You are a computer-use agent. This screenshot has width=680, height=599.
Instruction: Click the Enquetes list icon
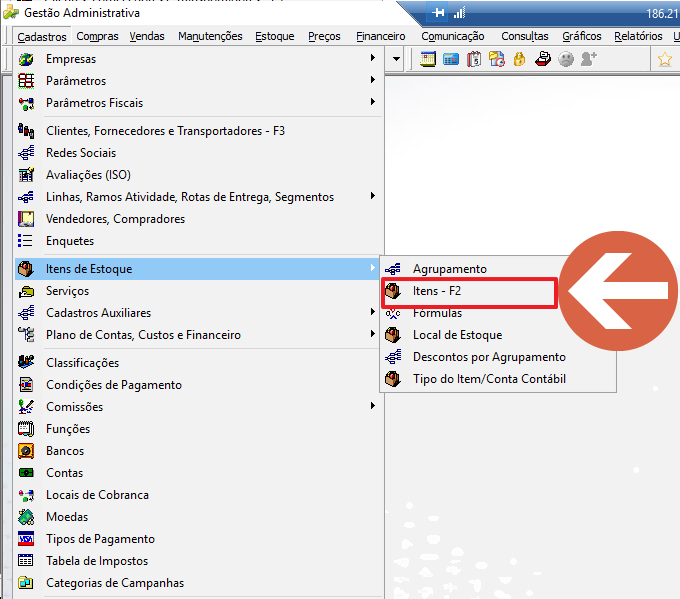tap(25, 241)
